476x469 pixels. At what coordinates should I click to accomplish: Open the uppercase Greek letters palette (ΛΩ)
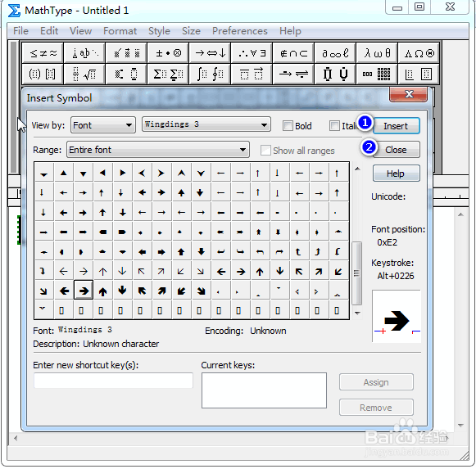coord(419,53)
